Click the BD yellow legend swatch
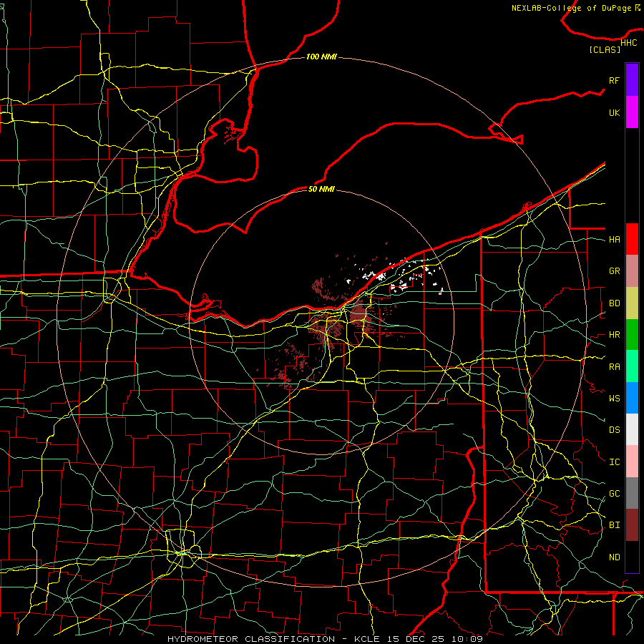The width and height of the screenshot is (644, 644). pos(632,303)
